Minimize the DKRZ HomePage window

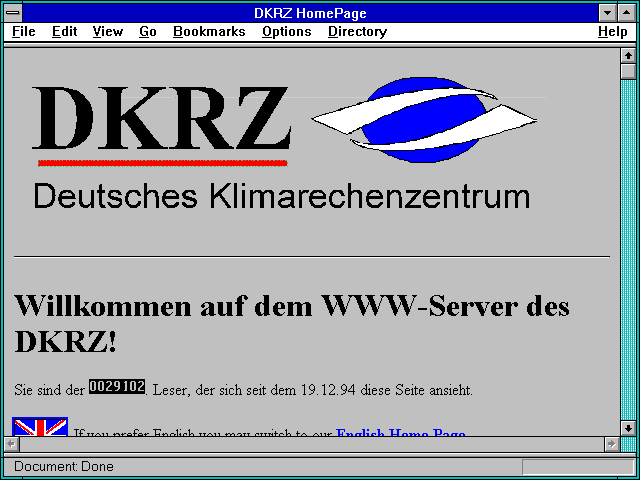tap(607, 13)
